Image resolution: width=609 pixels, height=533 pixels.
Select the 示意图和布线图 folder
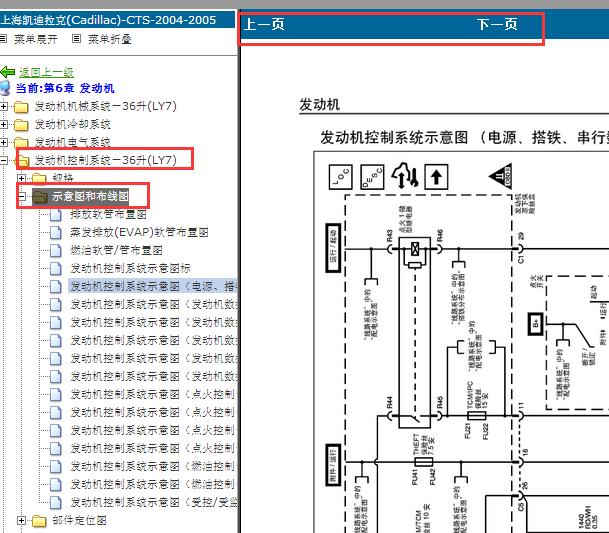coord(90,197)
